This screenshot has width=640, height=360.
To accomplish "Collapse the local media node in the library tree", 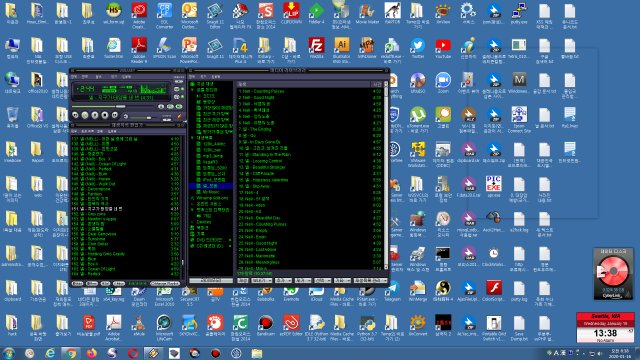I will 192,90.
